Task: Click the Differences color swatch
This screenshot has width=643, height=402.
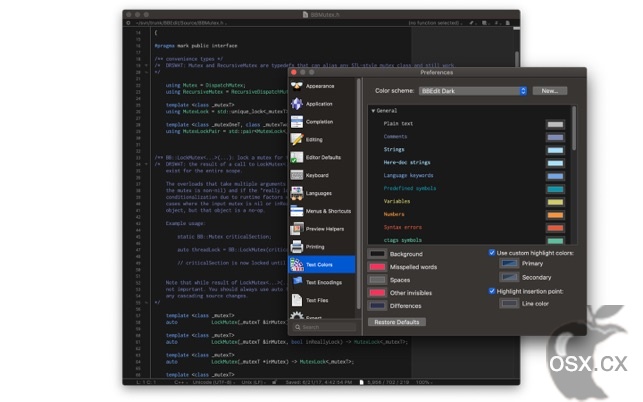Action: (377, 306)
